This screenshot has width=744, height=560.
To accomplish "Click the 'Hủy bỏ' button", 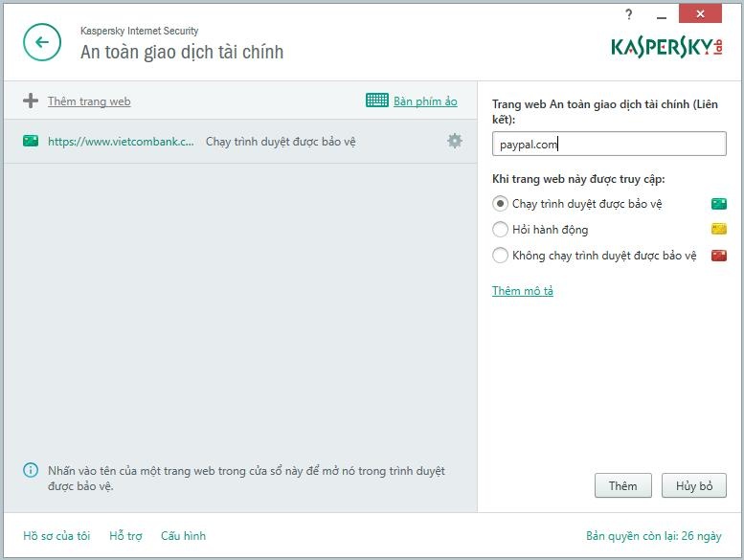I will tap(694, 485).
